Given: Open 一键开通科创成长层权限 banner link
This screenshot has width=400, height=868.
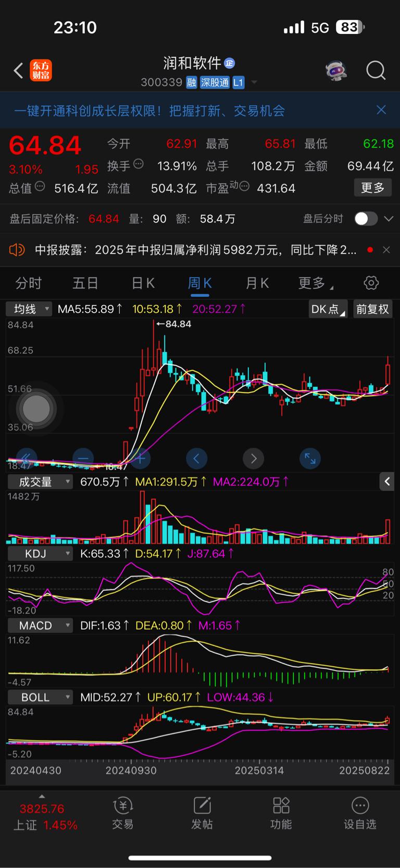Looking at the screenshot, I should click(149, 111).
